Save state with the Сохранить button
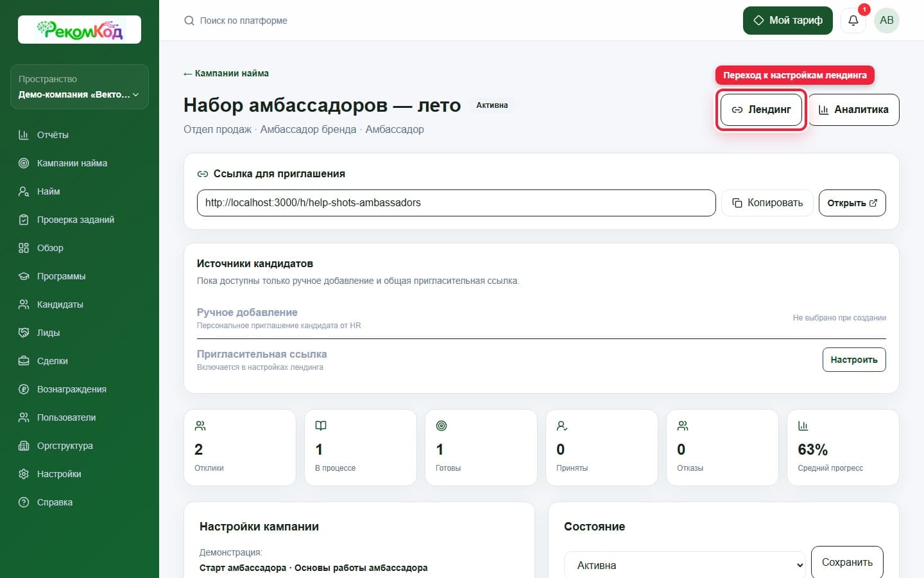Image resolution: width=924 pixels, height=578 pixels. [x=847, y=563]
